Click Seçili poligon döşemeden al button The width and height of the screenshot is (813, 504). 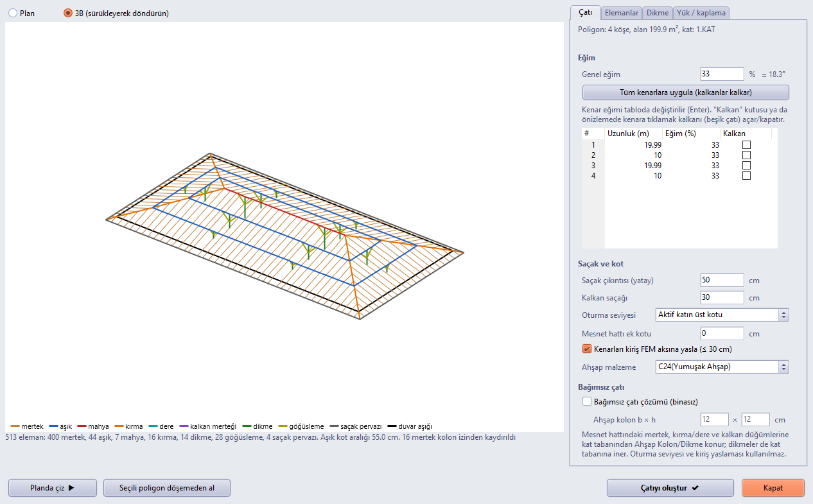[167, 488]
